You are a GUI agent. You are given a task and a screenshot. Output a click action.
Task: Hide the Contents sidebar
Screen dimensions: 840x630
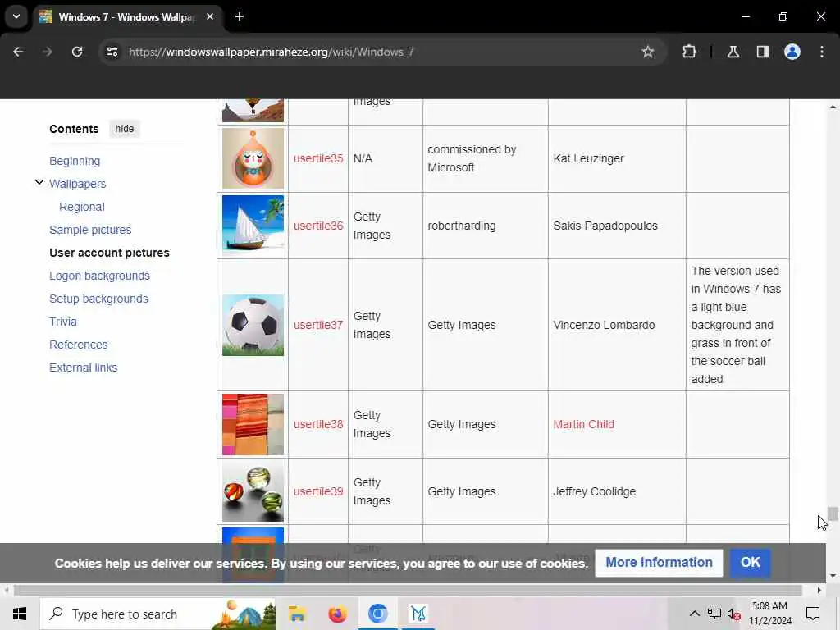(125, 129)
